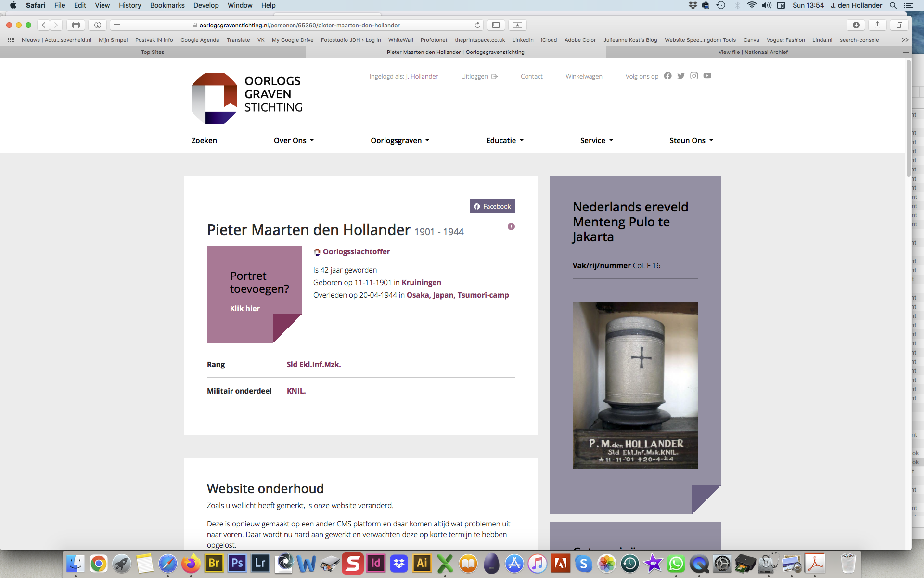Open Spotlight search in the menu bar
This screenshot has height=578, width=924.
point(893,5)
